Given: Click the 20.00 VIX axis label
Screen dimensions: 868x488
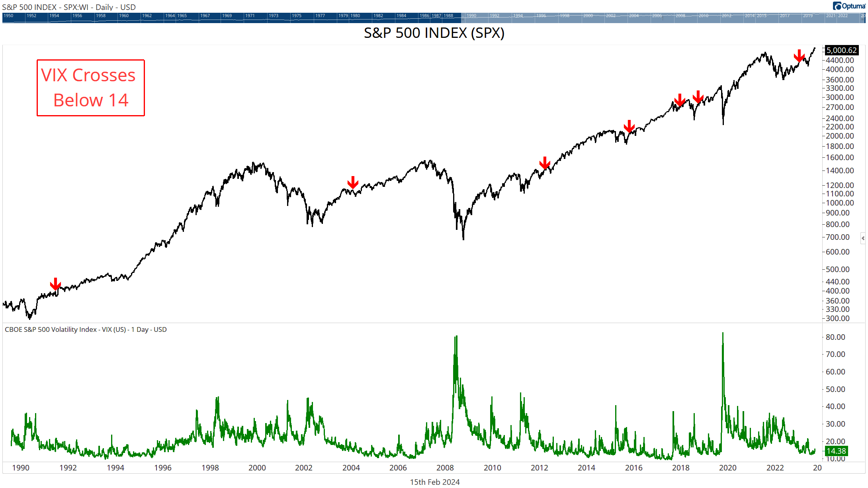Looking at the screenshot, I should 835,441.
